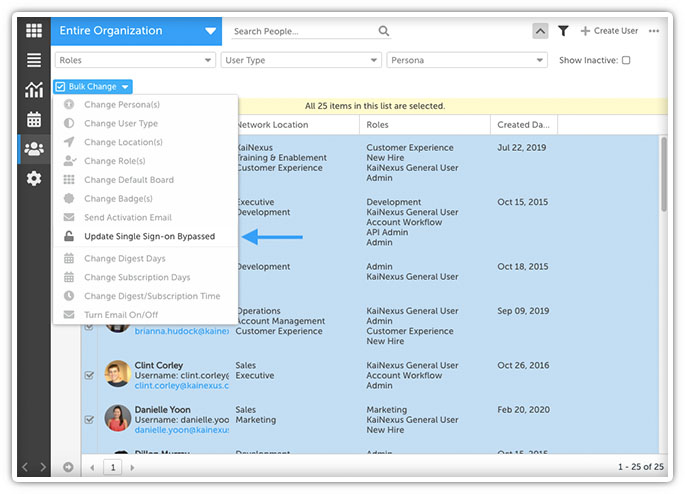
Task: Collapse filters with the up chevron button
Action: [540, 31]
